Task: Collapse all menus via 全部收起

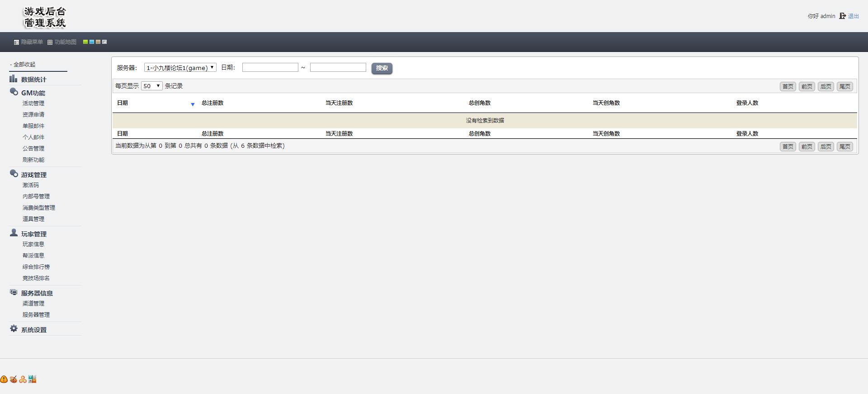Action: 24,65
